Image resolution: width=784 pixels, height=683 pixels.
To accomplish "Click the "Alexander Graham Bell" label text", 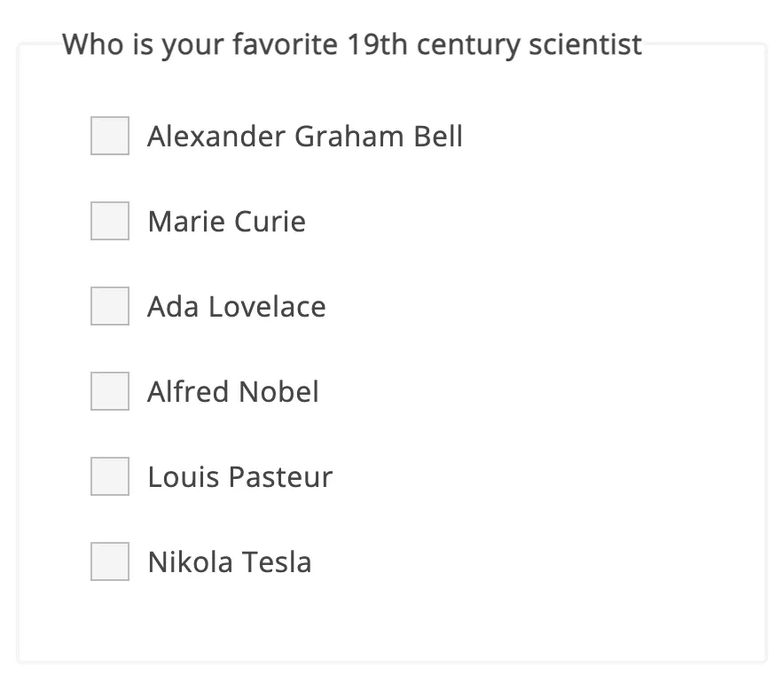I will (x=305, y=137).
